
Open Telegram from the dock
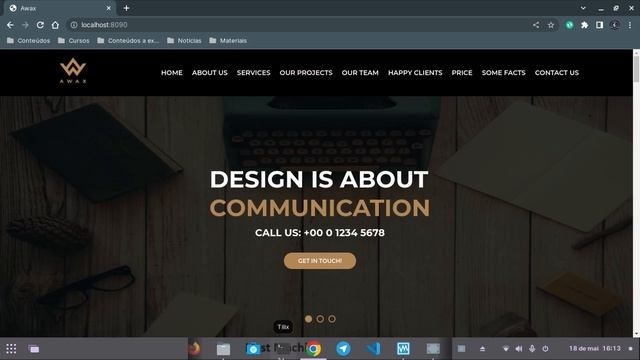[x=343, y=349]
